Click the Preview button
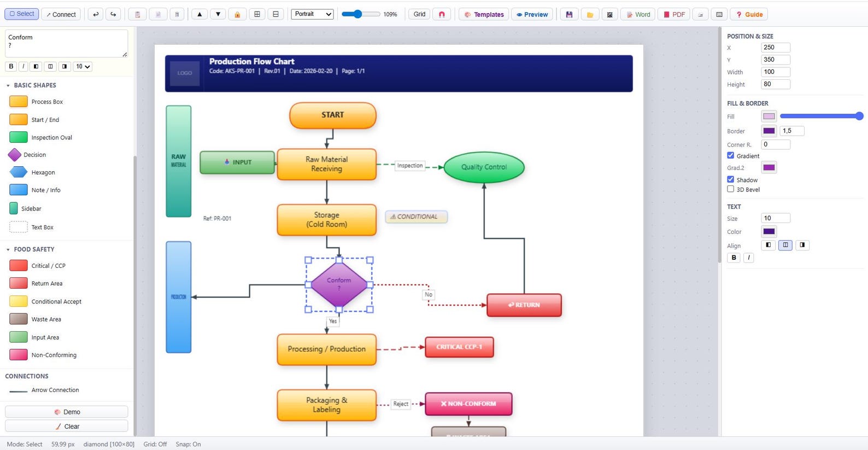Viewport: 868px width, 450px height. point(532,14)
